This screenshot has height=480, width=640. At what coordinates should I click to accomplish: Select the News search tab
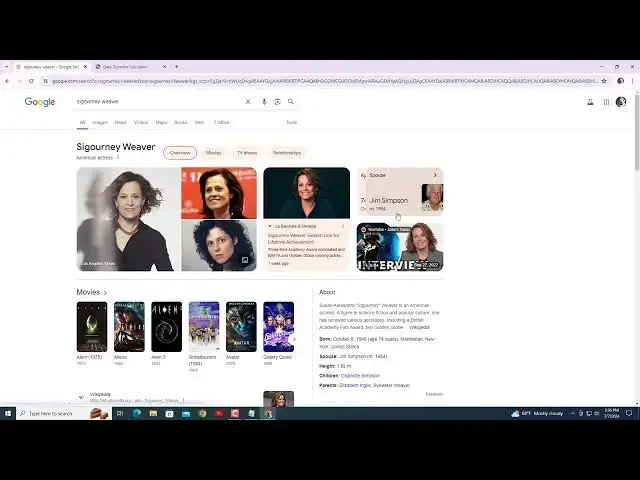120,122
